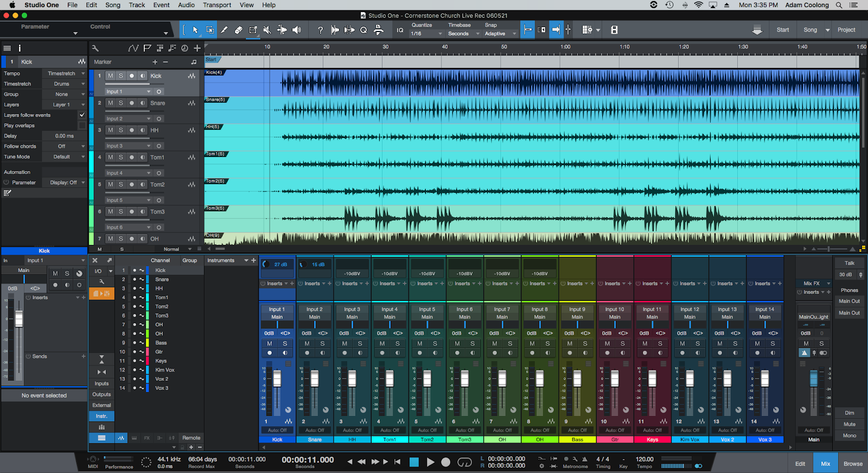
Task: Mute the Snare track in the track list
Action: click(x=111, y=103)
